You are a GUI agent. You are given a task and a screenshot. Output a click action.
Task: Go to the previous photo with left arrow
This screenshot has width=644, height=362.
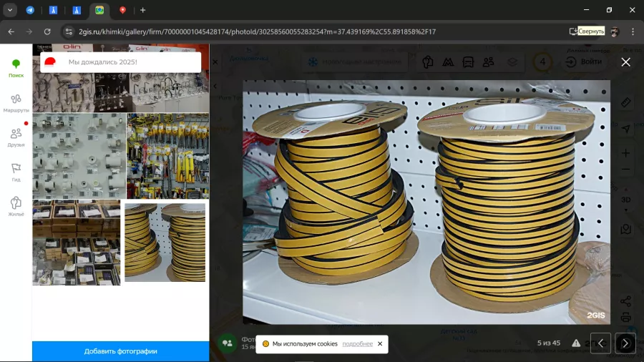(x=601, y=343)
